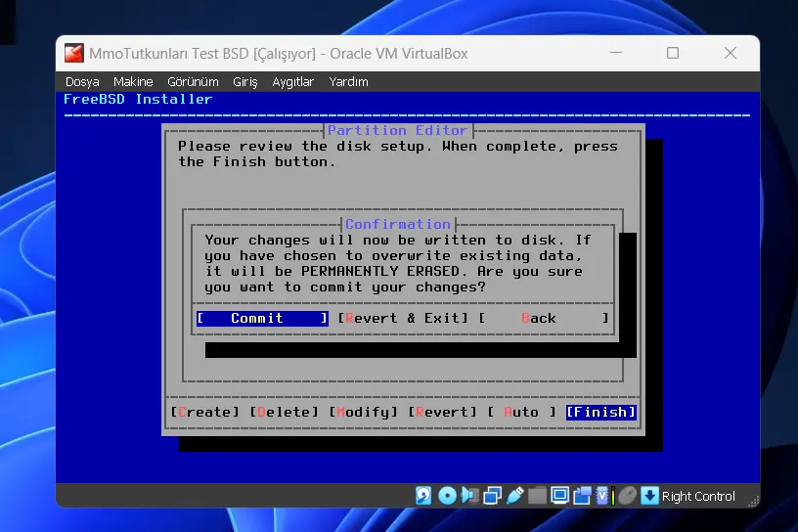Click the Delete button in Partition Editor
Image resolution: width=798 pixels, height=532 pixels.
coord(284,412)
